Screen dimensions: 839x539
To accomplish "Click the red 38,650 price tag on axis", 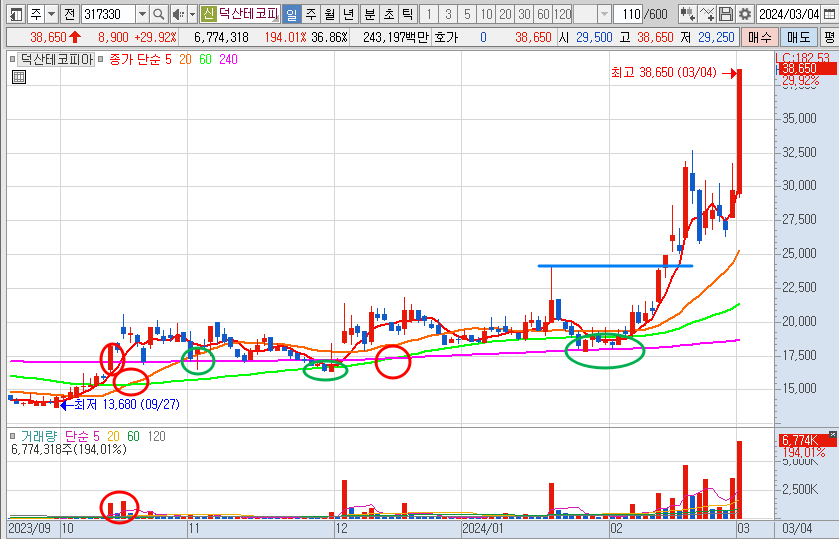I will pos(807,69).
